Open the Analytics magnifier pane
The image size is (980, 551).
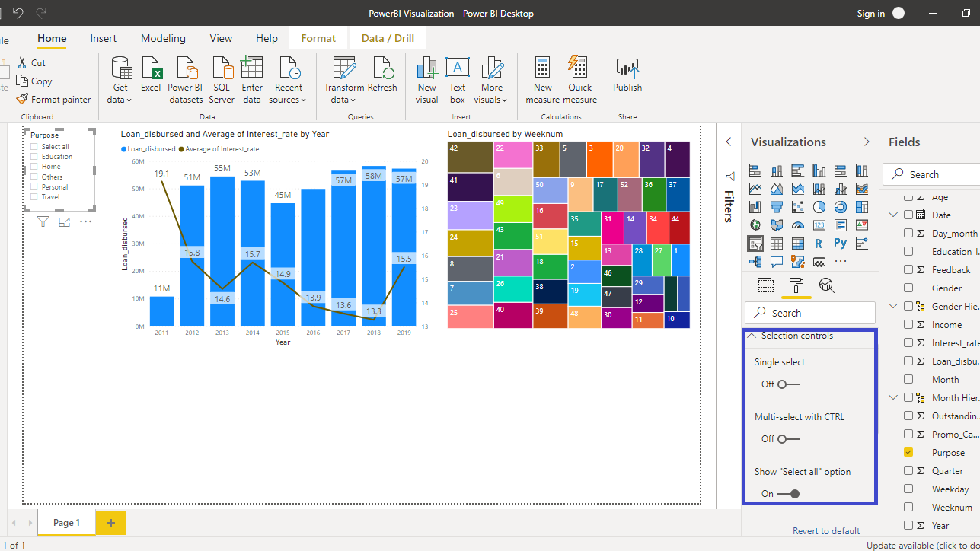pyautogui.click(x=827, y=285)
